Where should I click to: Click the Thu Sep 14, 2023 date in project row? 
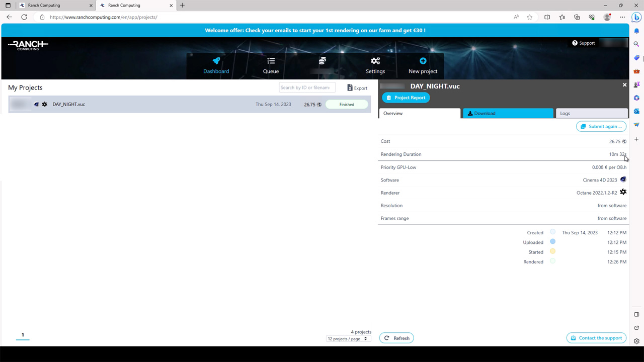(273, 105)
